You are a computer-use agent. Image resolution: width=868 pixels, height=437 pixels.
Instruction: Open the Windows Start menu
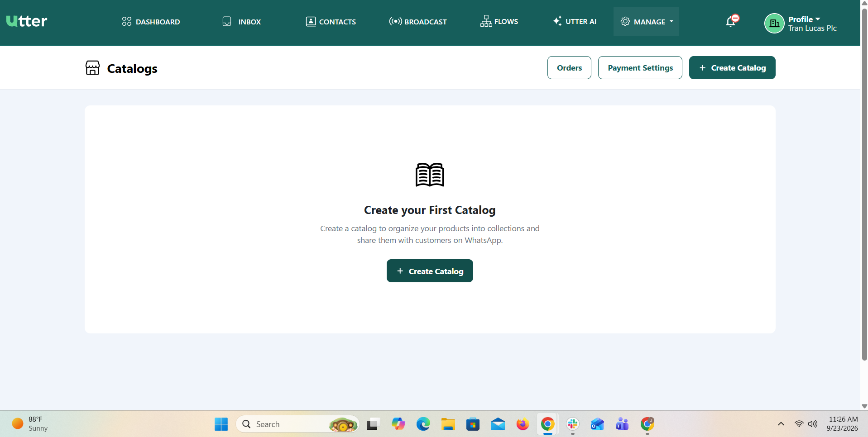pyautogui.click(x=221, y=424)
